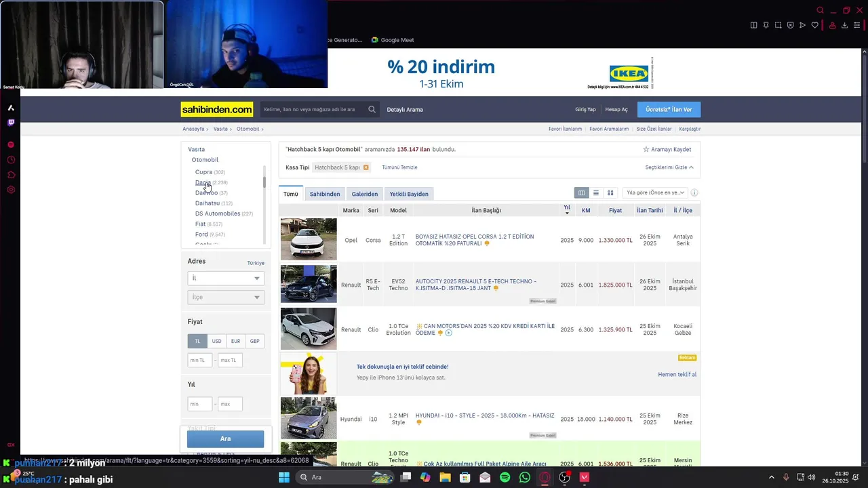Viewport: 868px width, 488px height.
Task: Select EUR currency option
Action: [235, 341]
